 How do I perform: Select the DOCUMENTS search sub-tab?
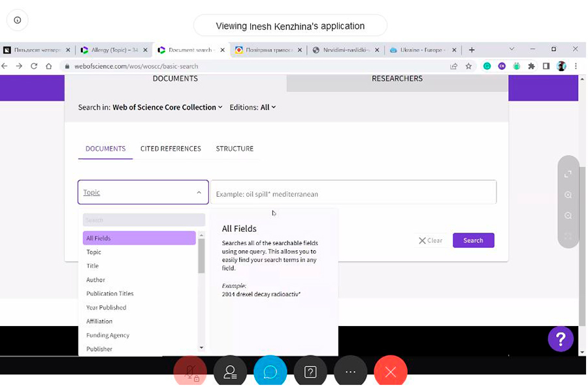click(105, 149)
